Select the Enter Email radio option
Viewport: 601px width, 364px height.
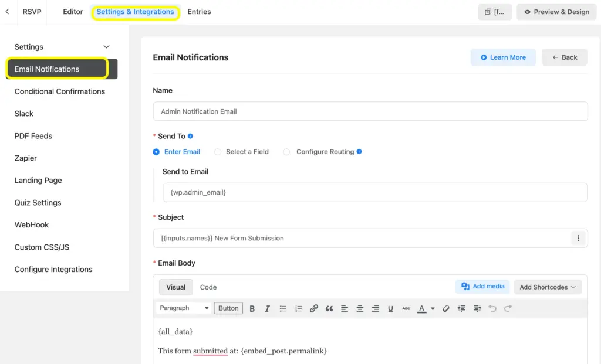point(156,152)
